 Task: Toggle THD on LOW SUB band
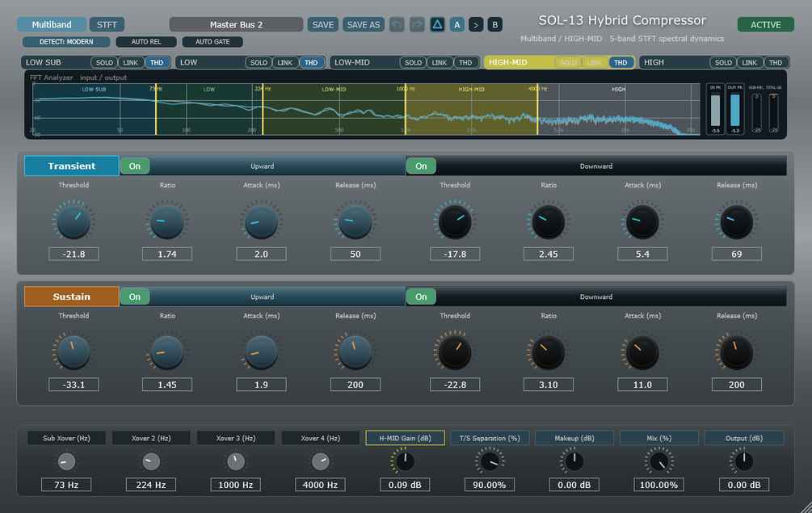(x=157, y=63)
